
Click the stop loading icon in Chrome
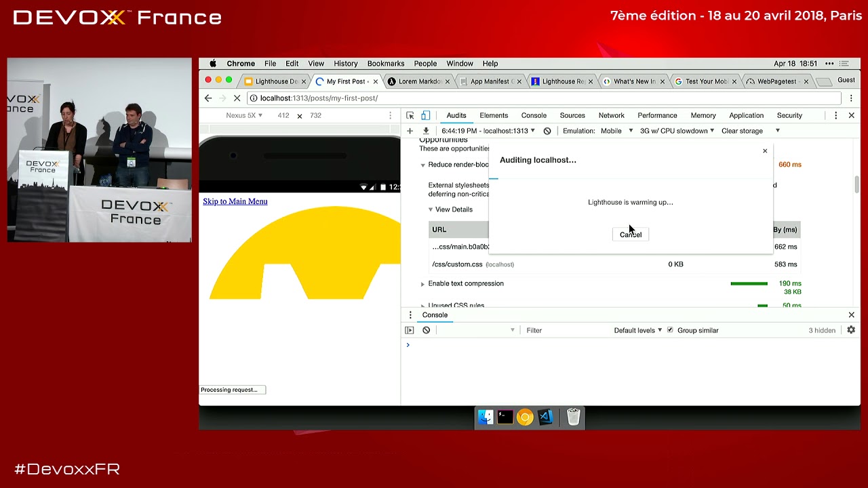pyautogui.click(x=237, y=98)
